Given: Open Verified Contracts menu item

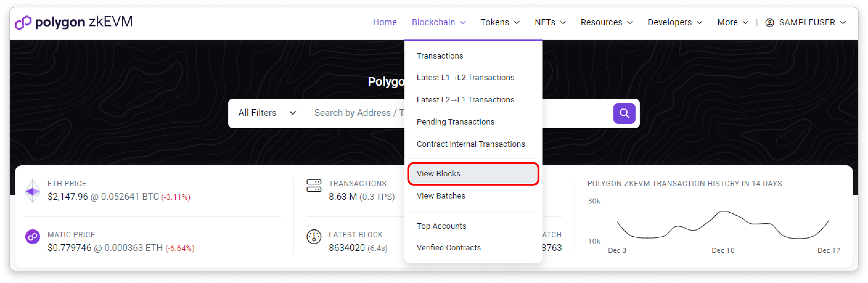Looking at the screenshot, I should pyautogui.click(x=448, y=248).
